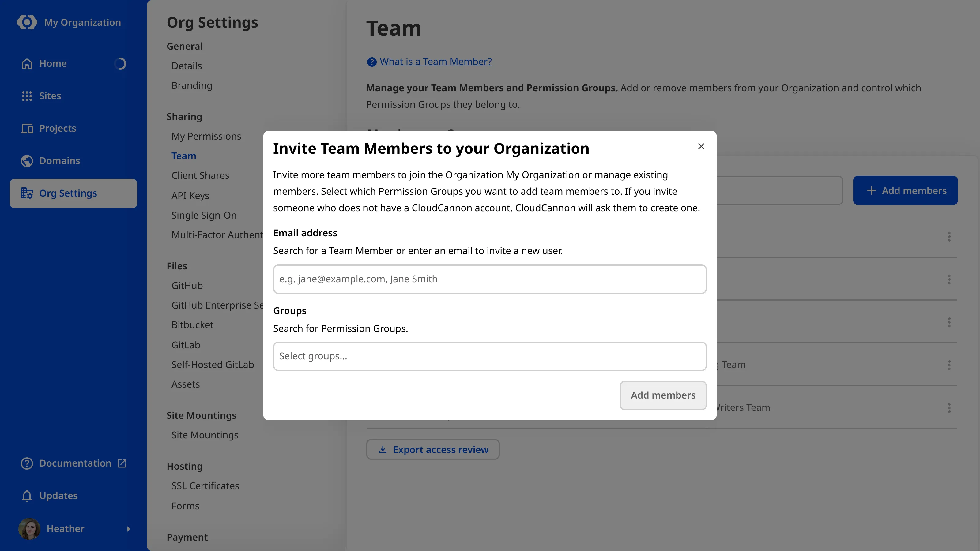
Task: Select Team in settings menu
Action: (184, 156)
